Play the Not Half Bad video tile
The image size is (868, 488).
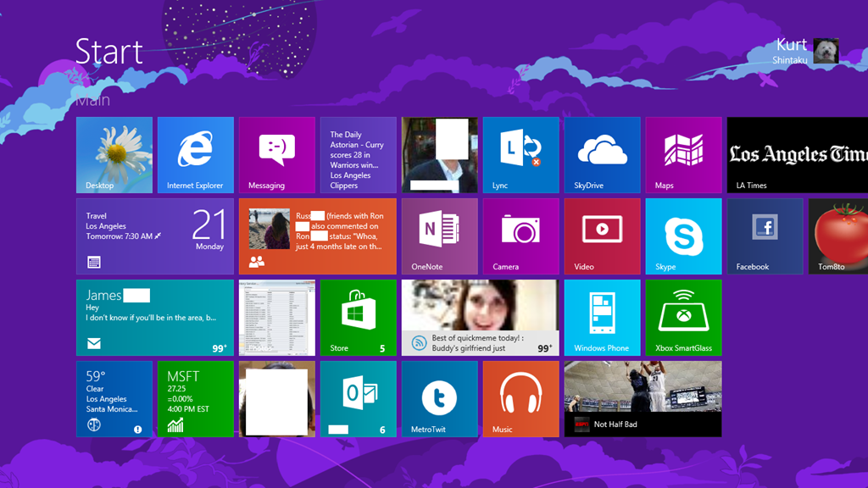[x=643, y=399]
